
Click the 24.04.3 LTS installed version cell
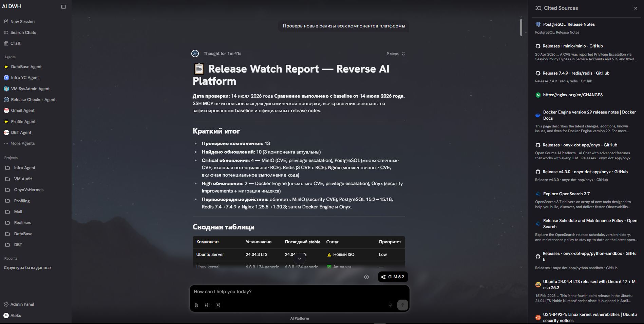coord(257,255)
